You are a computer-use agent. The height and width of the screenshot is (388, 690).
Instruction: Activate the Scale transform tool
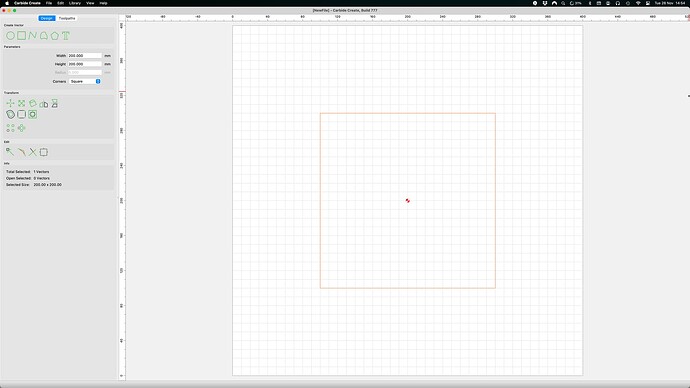pyautogui.click(x=22, y=103)
